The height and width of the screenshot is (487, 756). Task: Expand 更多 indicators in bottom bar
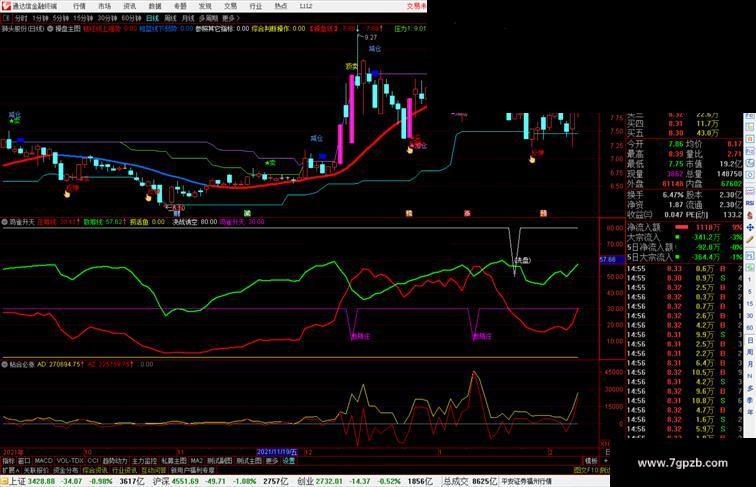[x=272, y=461]
